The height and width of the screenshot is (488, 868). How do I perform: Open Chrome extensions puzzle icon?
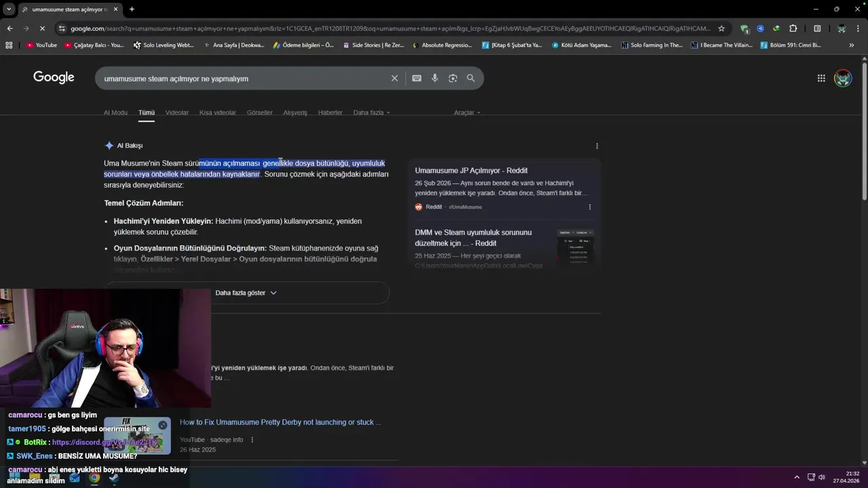pos(793,28)
